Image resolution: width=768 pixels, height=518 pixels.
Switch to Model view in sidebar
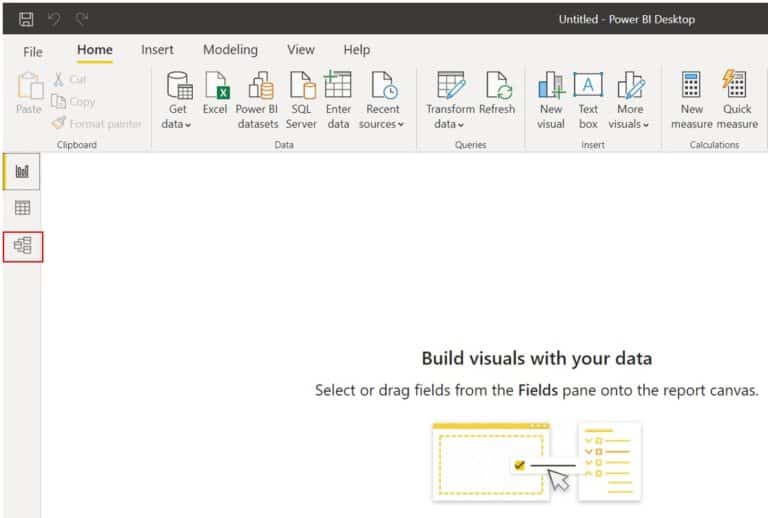[23, 246]
